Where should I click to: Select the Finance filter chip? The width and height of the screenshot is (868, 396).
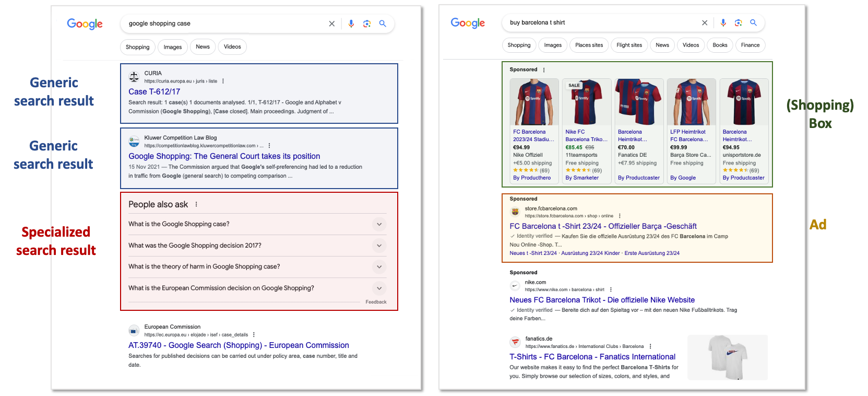coord(750,45)
